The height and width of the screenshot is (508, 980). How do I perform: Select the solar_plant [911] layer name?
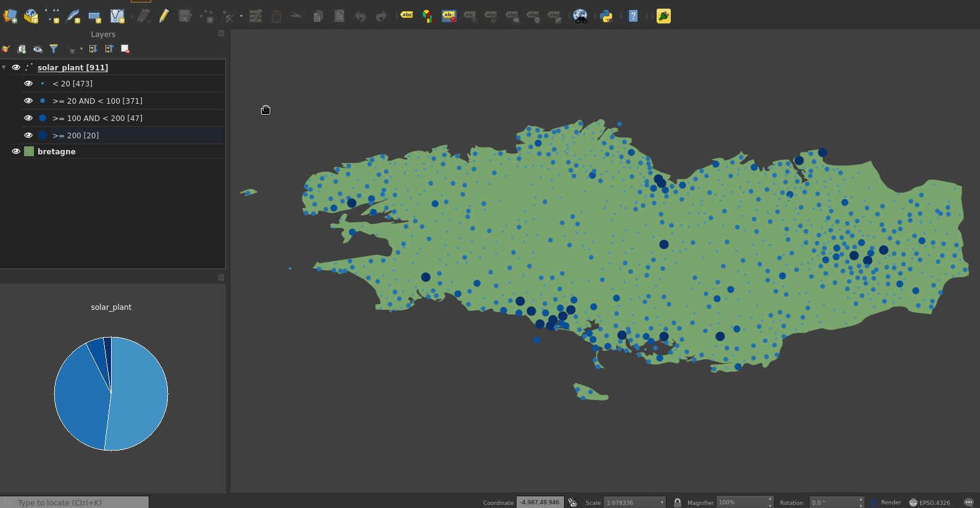point(73,67)
